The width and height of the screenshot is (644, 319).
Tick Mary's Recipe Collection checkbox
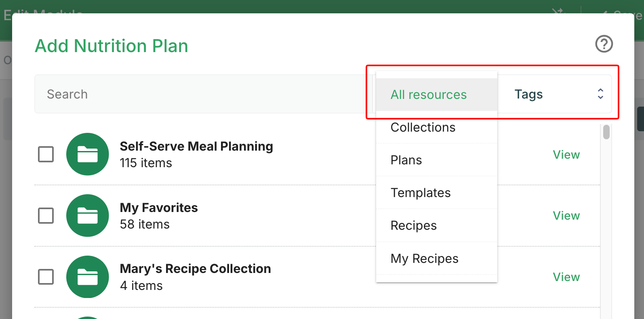click(46, 277)
